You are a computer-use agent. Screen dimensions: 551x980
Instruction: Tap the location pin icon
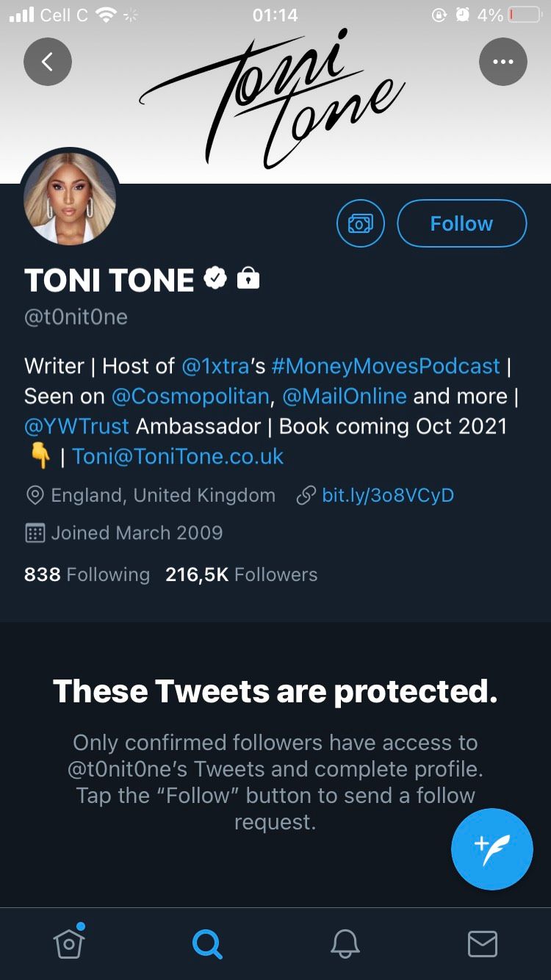click(34, 494)
